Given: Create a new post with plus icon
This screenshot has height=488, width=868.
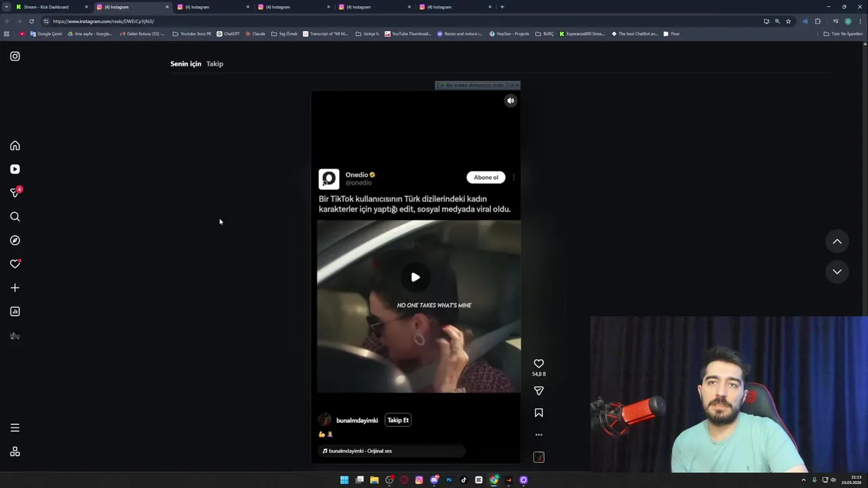Looking at the screenshot, I should click(x=15, y=288).
